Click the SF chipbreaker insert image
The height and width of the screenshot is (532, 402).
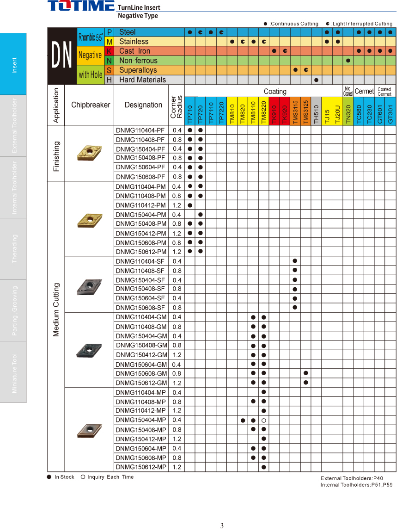click(88, 286)
